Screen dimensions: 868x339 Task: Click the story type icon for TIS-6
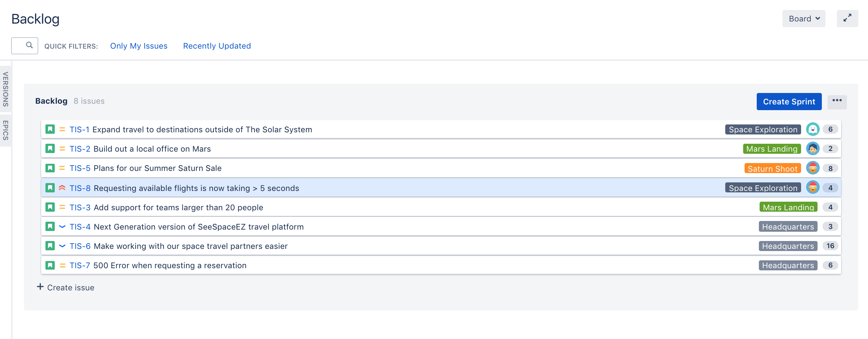[50, 246]
